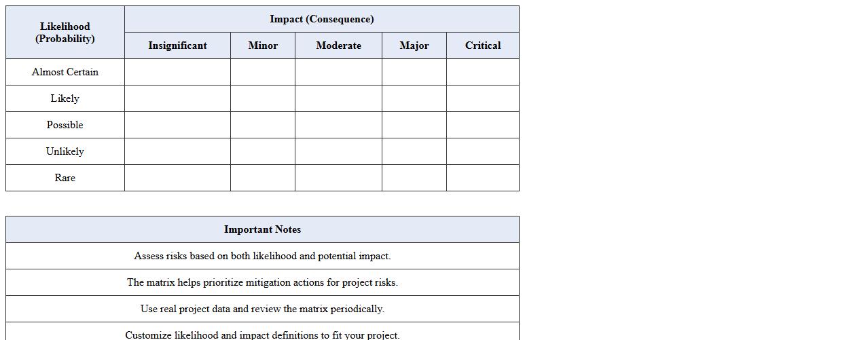Viewport: 868px width, 340px height.
Task: Click the Unlikely row label
Action: point(65,151)
